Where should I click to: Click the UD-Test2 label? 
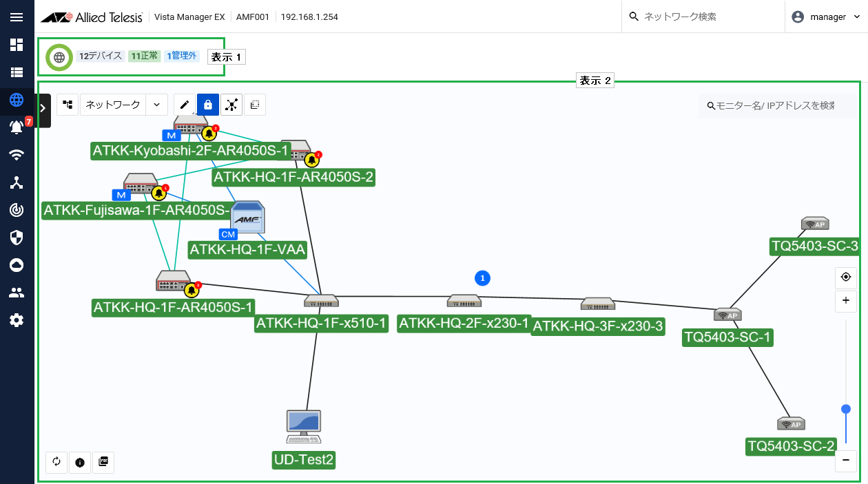[x=304, y=460]
